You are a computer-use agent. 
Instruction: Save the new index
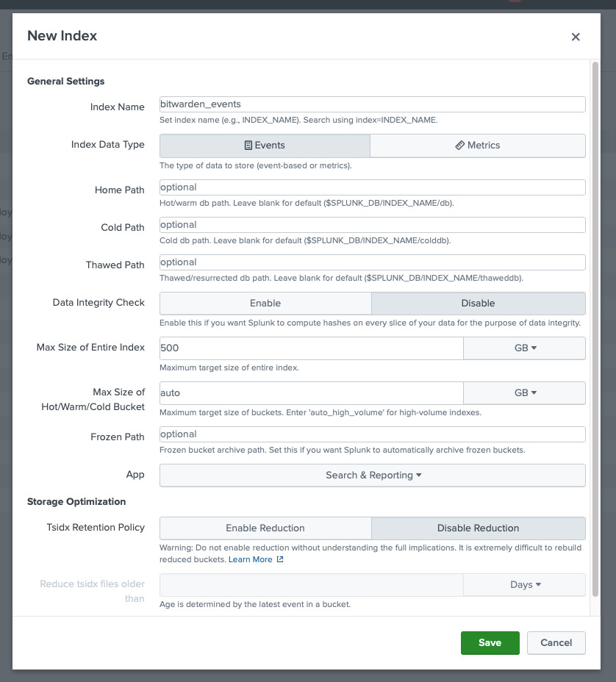coord(490,643)
